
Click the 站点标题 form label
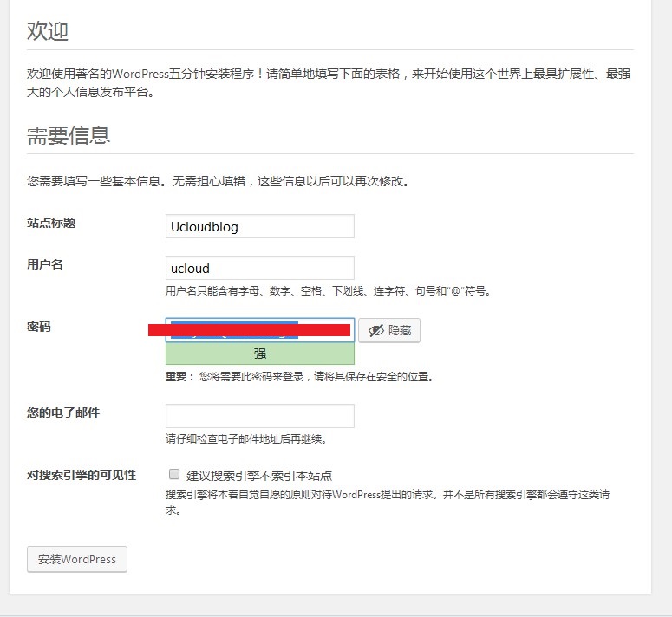click(51, 223)
